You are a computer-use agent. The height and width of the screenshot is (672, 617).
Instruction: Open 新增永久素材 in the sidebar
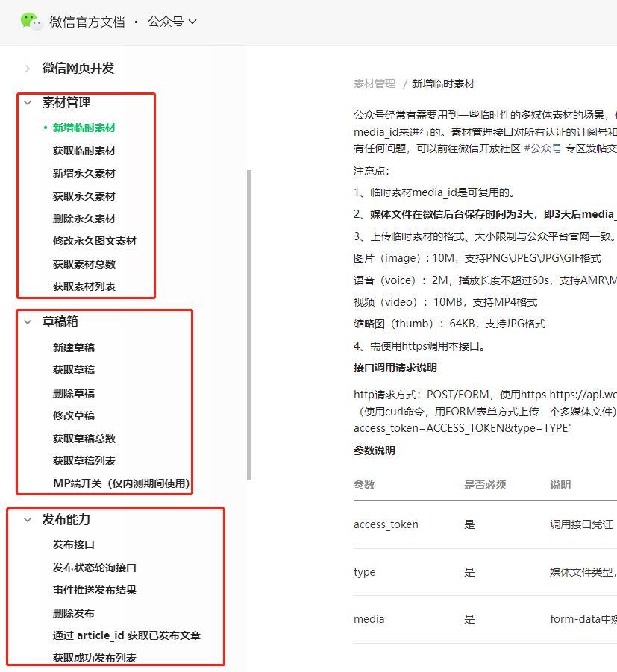84,173
